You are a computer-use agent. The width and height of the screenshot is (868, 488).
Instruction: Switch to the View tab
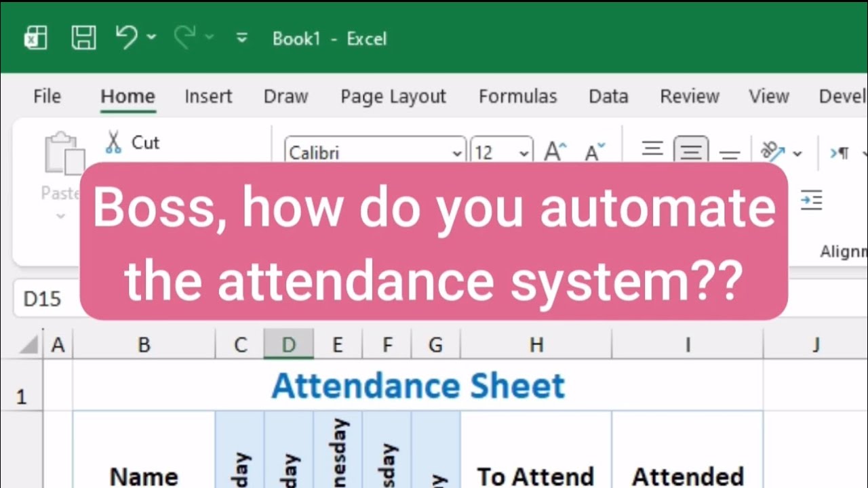[769, 96]
